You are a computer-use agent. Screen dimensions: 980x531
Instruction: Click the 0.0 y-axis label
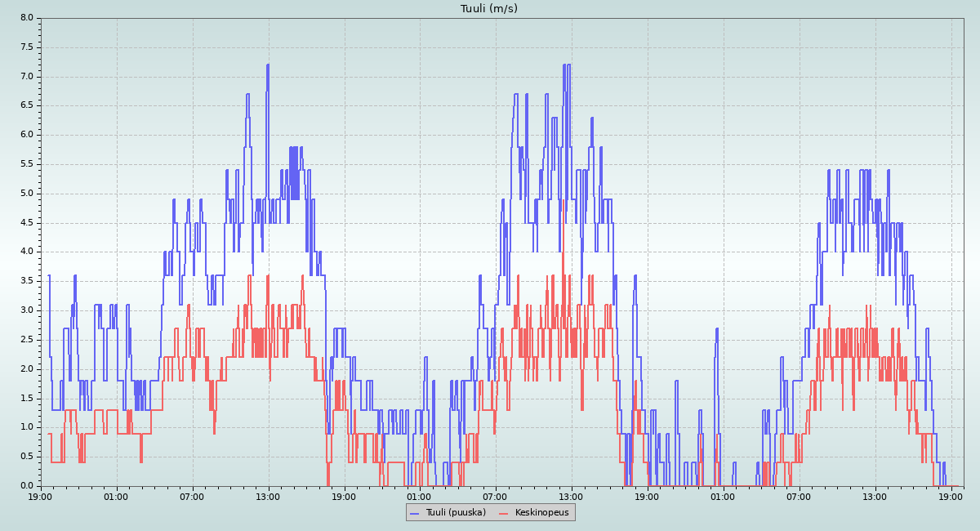[x=26, y=486]
